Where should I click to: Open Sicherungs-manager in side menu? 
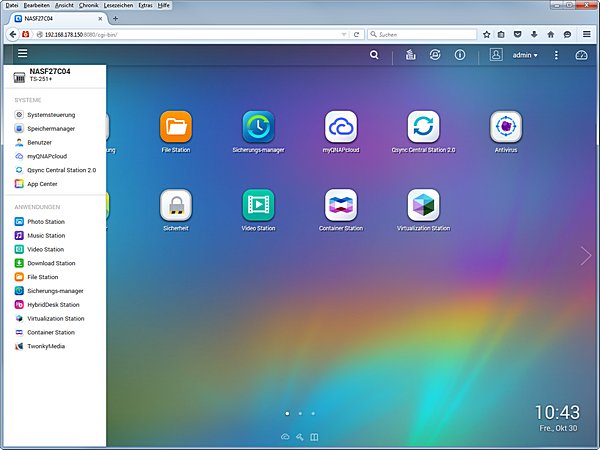pos(49,291)
